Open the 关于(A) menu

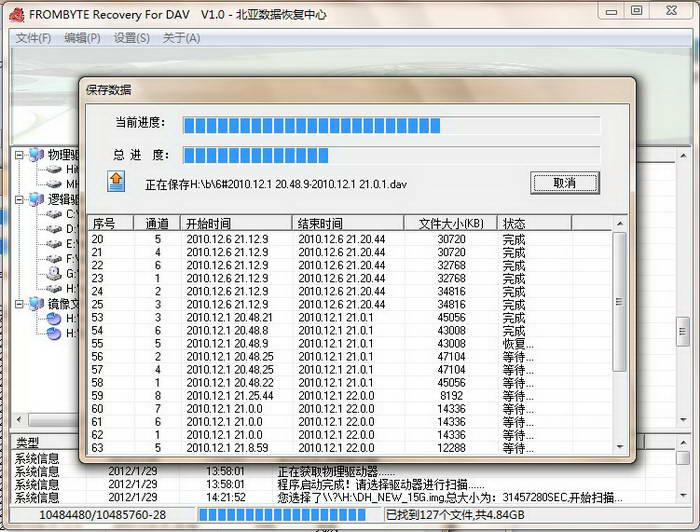pyautogui.click(x=181, y=38)
